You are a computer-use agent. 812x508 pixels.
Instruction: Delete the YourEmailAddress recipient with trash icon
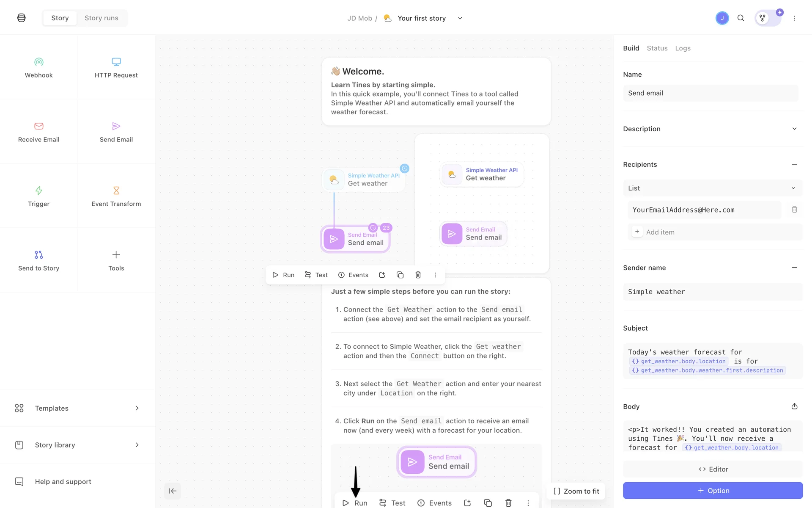click(x=794, y=210)
